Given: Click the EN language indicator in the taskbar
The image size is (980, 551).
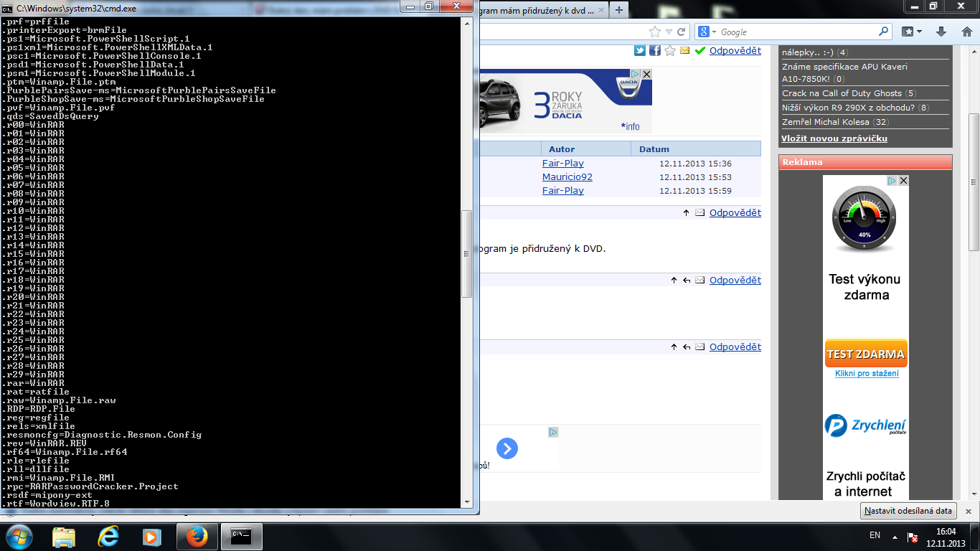Looking at the screenshot, I should (875, 535).
